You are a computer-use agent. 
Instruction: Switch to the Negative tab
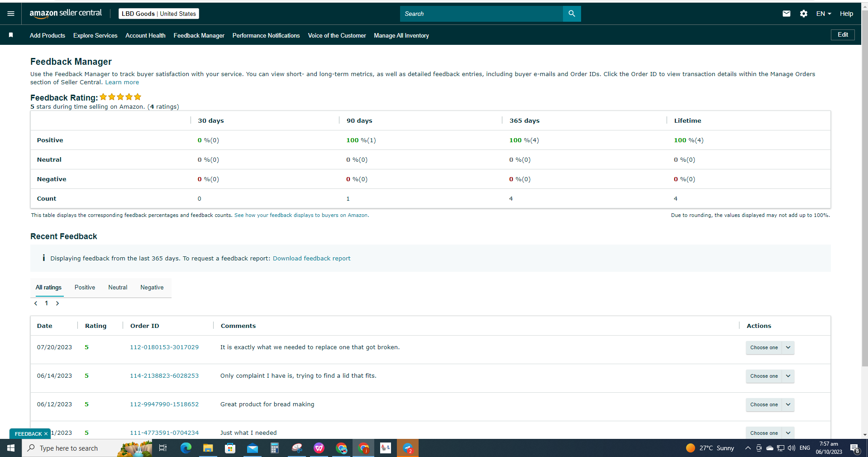[x=152, y=287]
